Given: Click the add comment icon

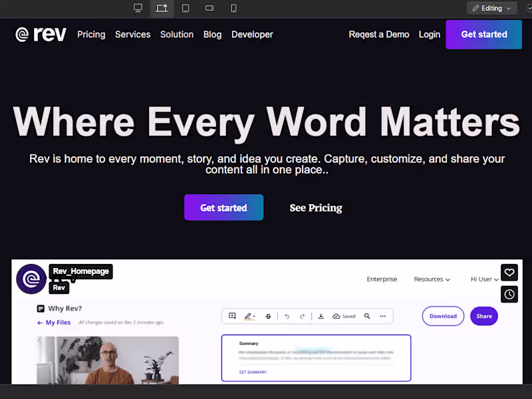Looking at the screenshot, I should coord(232,316).
